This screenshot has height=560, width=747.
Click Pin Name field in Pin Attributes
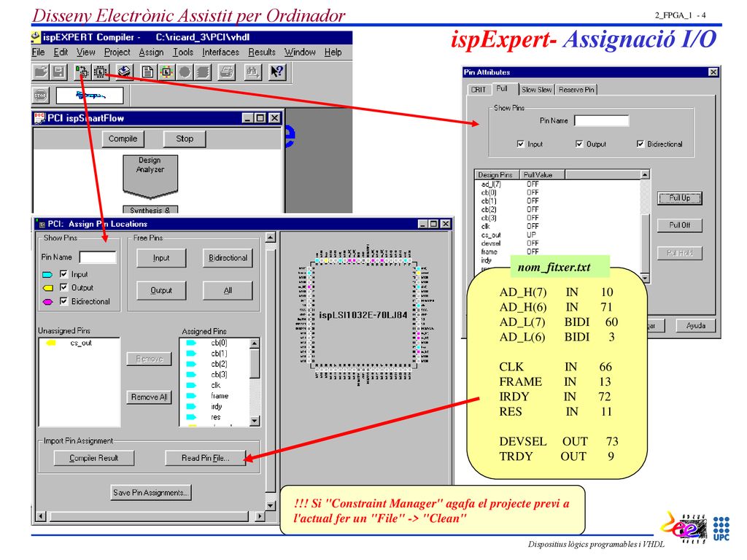coord(601,120)
